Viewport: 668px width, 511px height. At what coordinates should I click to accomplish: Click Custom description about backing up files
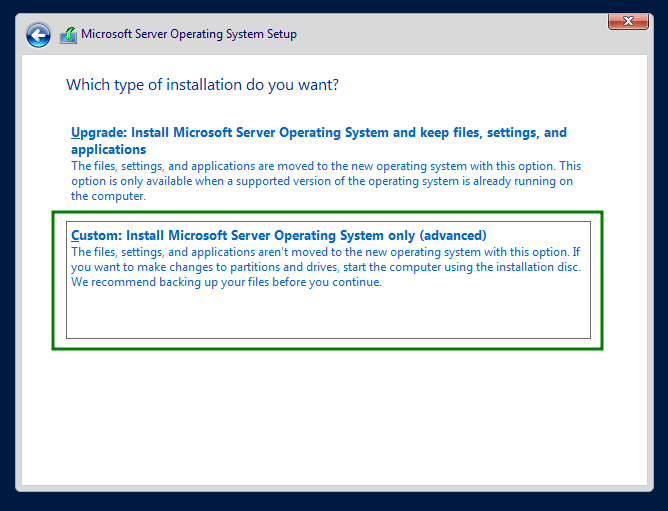point(326,267)
